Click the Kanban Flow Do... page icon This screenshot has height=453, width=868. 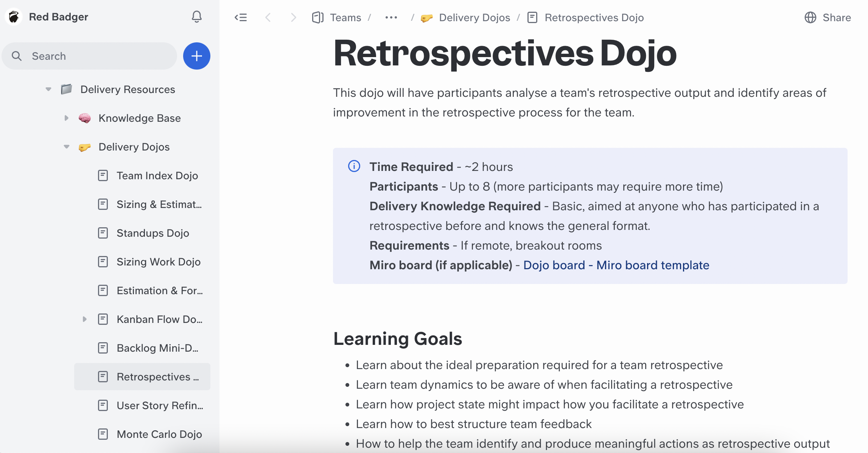(x=103, y=319)
